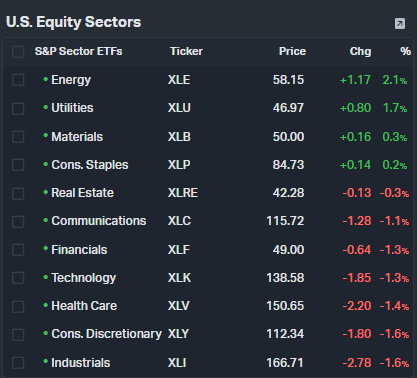Select the XLK ticker
Viewport: 417px width, 378px height.
coord(179,278)
